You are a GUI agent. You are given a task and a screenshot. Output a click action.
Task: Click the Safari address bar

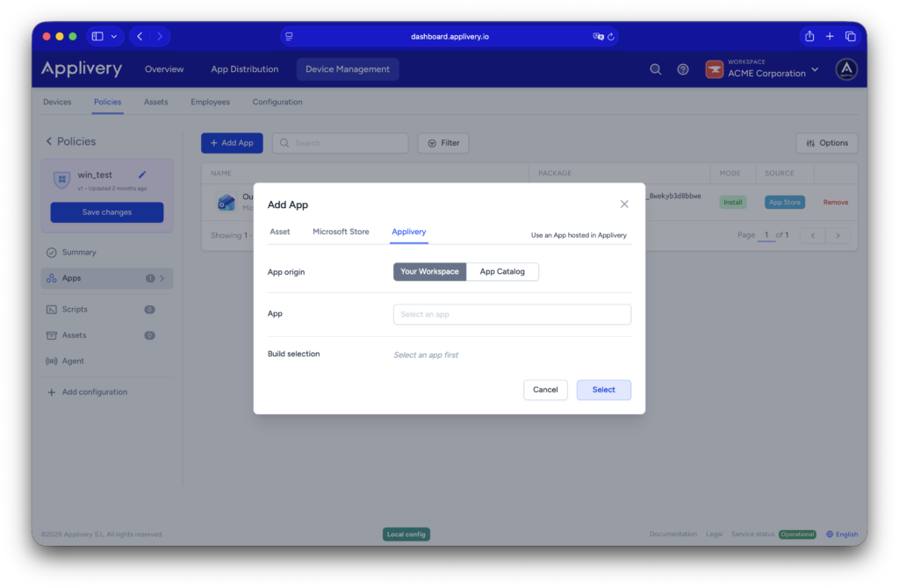[x=449, y=37]
